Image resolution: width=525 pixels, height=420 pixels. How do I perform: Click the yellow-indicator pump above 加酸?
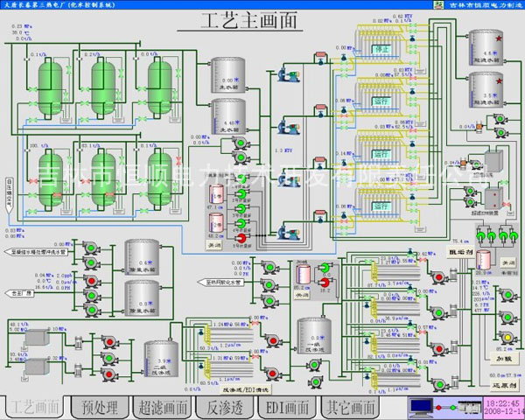(x=505, y=338)
